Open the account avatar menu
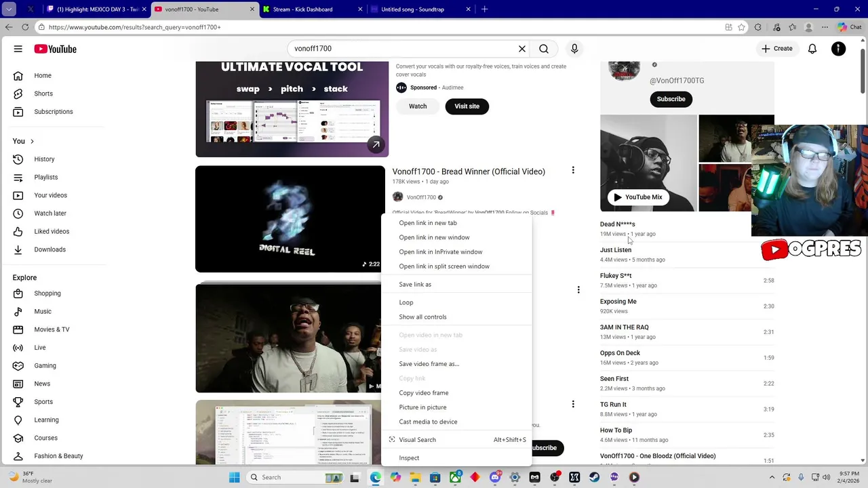The height and width of the screenshot is (488, 868). pyautogui.click(x=839, y=49)
